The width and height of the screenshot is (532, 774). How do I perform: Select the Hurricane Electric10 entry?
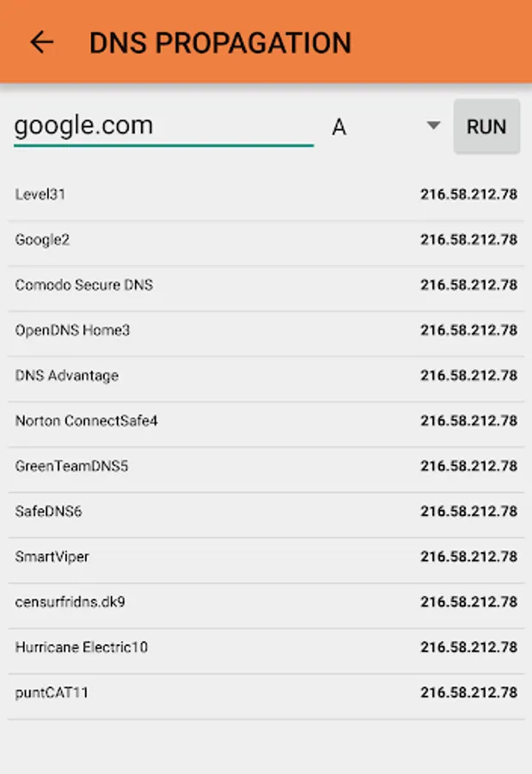pos(172,648)
